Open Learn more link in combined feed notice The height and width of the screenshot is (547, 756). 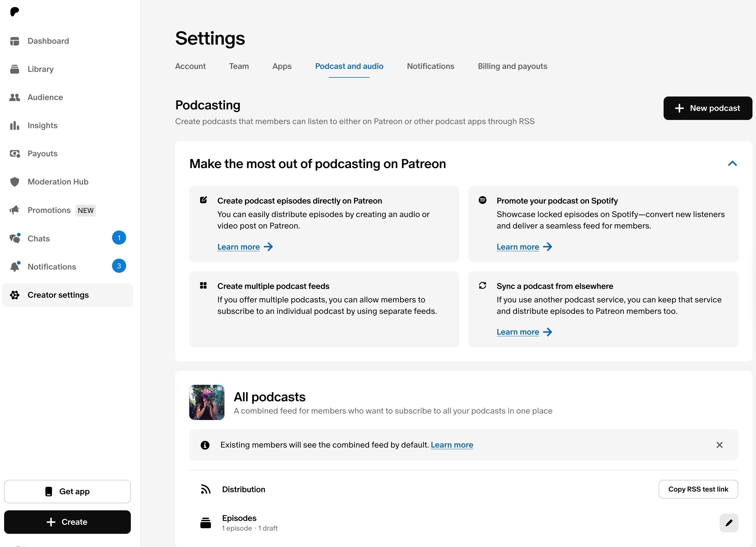click(x=452, y=445)
